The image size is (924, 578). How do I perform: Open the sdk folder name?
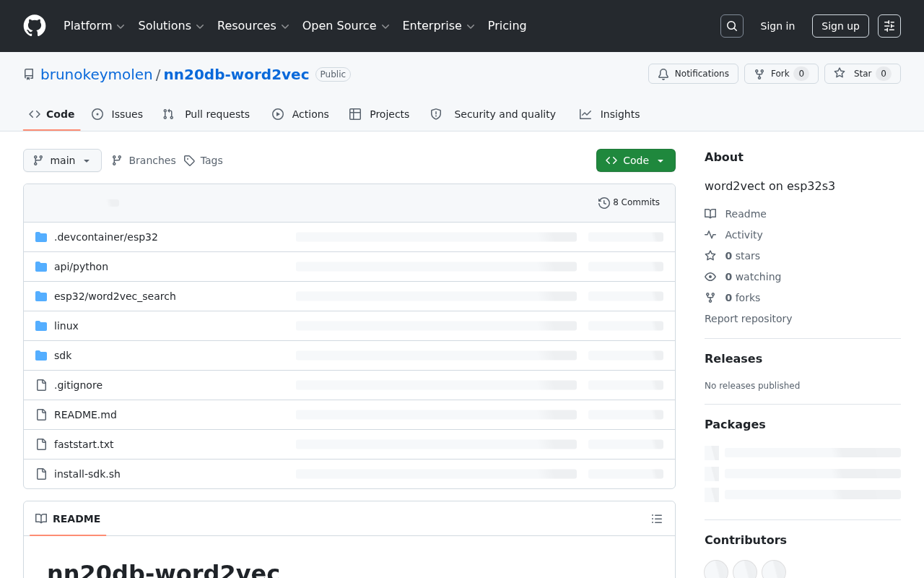point(63,355)
